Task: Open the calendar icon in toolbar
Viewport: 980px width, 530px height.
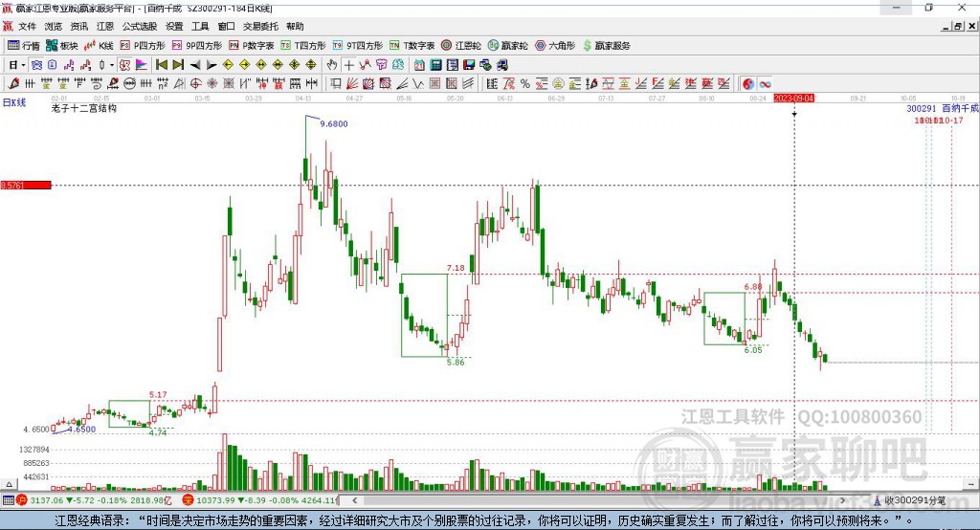Action: 419,65
